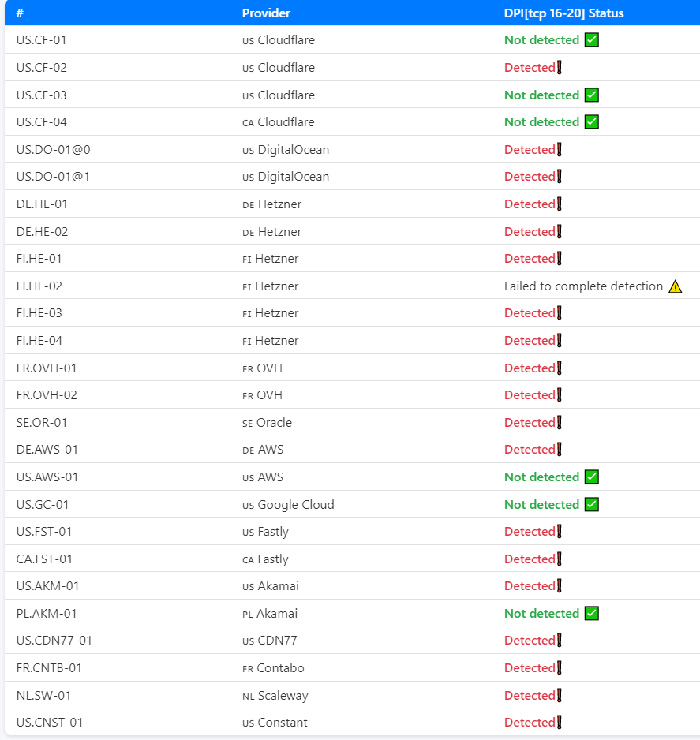This screenshot has width=700, height=740.
Task: Click the red exclamation icon for US.AKM-01
Action: tap(560, 585)
